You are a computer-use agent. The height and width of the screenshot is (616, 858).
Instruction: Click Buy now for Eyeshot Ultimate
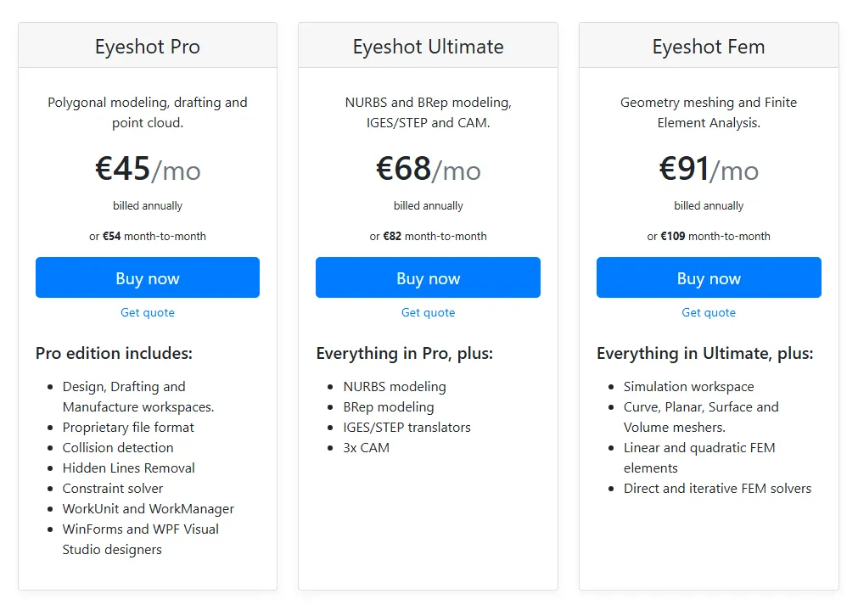(428, 278)
